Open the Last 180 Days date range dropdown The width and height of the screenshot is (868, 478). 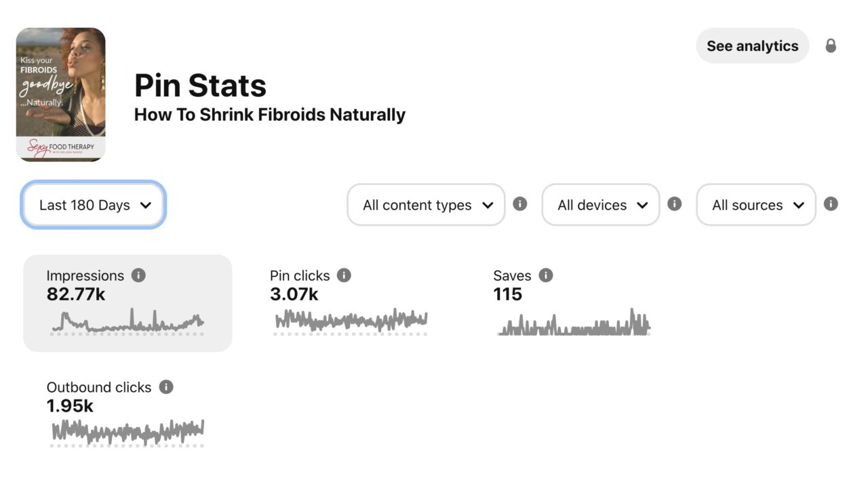(93, 204)
